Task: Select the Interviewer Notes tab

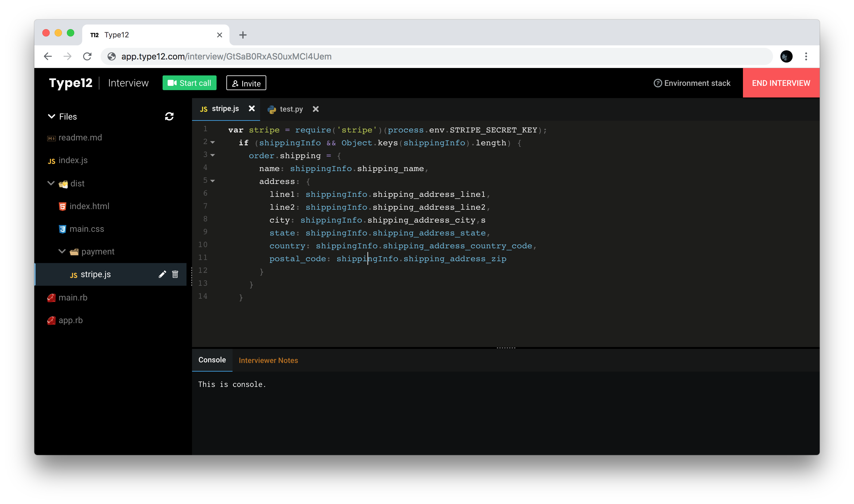Action: 268,360
